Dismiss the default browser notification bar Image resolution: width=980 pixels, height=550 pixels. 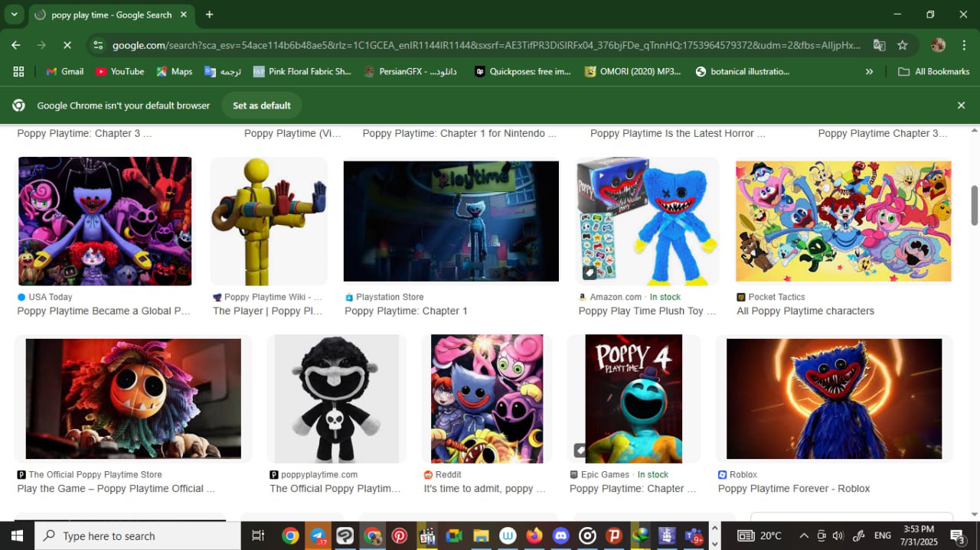coord(961,106)
